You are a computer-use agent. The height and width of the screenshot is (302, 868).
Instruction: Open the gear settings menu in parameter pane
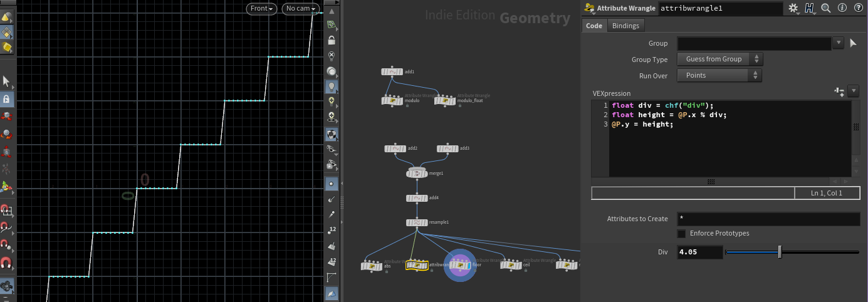(x=793, y=8)
